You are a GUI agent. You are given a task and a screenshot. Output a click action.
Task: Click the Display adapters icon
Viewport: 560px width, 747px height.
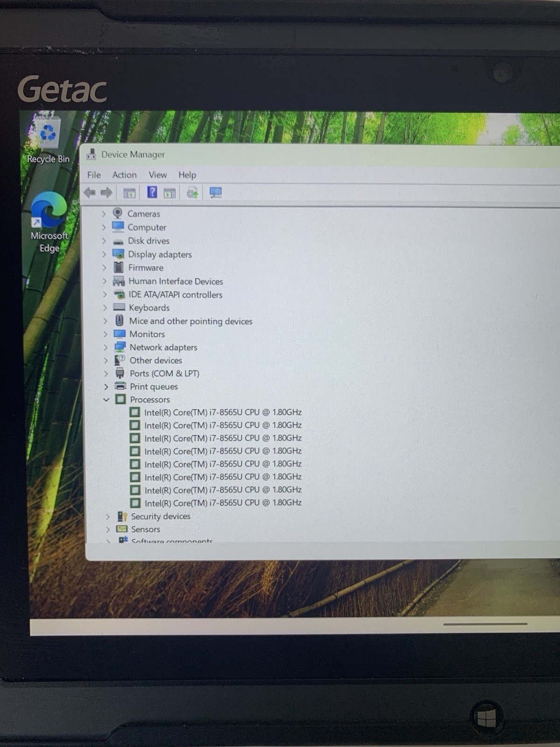pos(119,254)
